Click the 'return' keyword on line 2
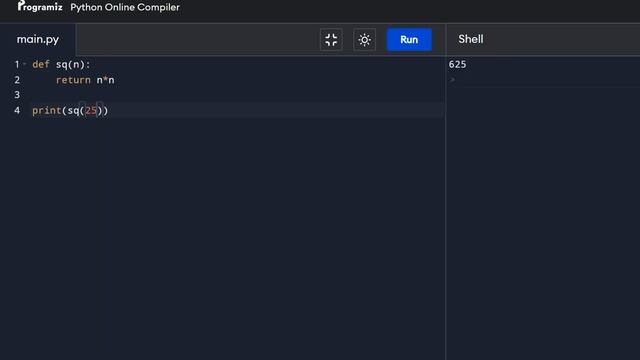 pos(73,80)
